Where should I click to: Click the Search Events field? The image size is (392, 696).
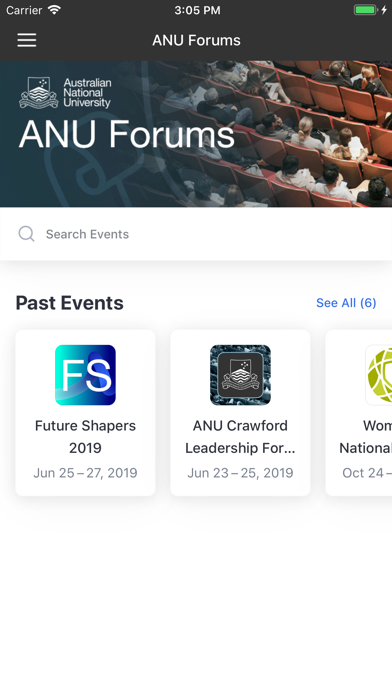(x=196, y=234)
